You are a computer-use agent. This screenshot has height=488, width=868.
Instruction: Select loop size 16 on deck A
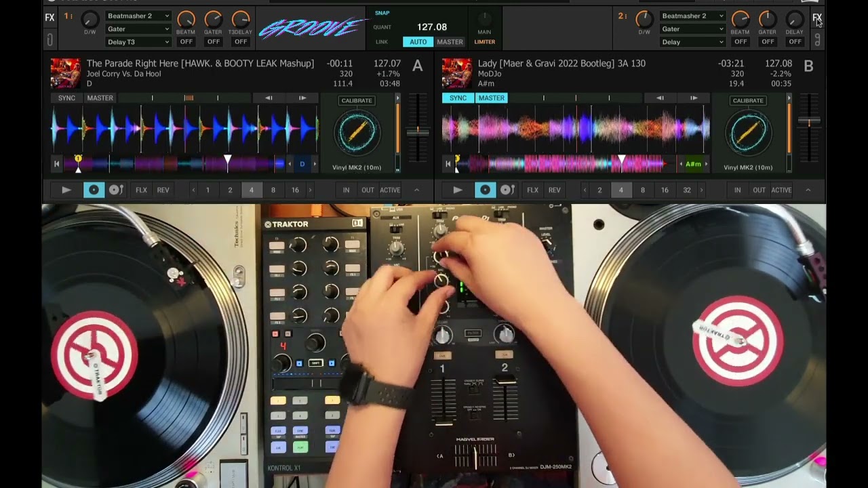[x=295, y=190]
